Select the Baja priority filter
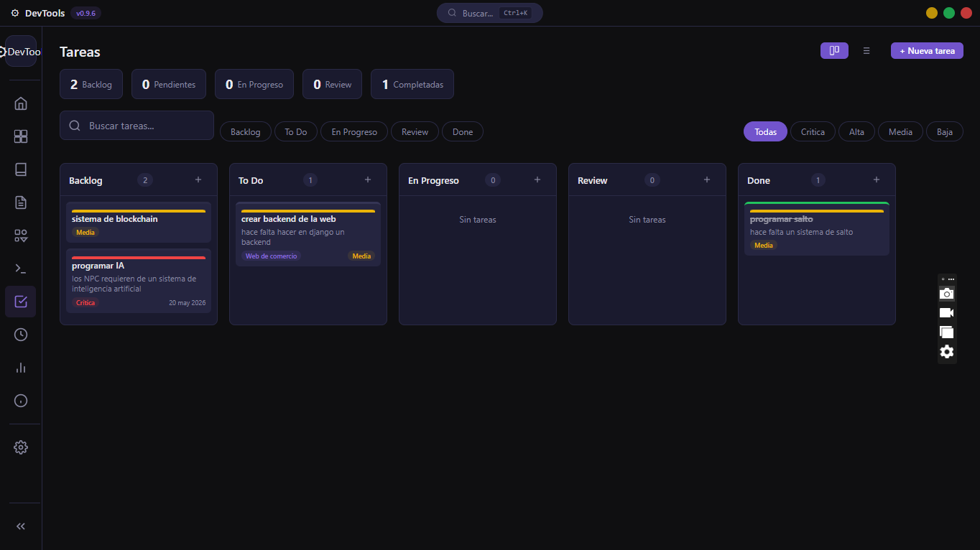The image size is (980, 550). 945,132
